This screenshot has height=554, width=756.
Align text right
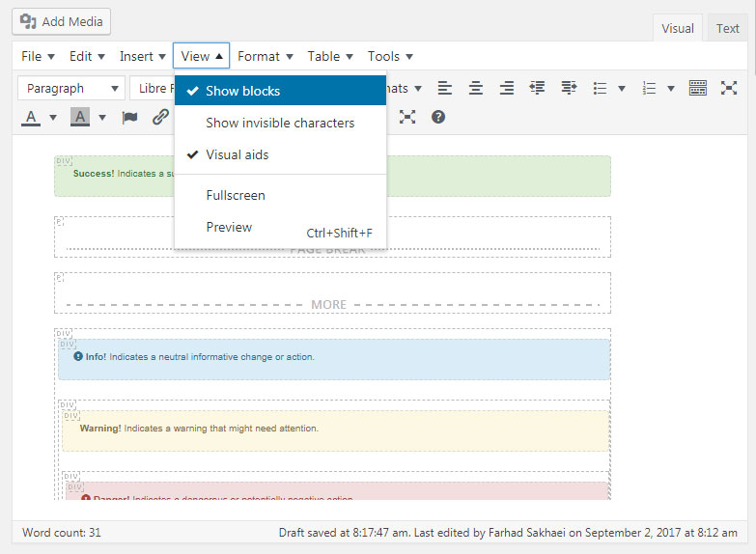(x=507, y=88)
